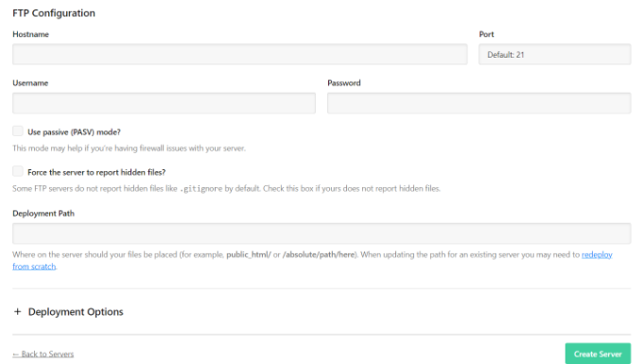Image resolution: width=643 pixels, height=364 pixels.
Task: Click the Password label
Action: point(344,83)
